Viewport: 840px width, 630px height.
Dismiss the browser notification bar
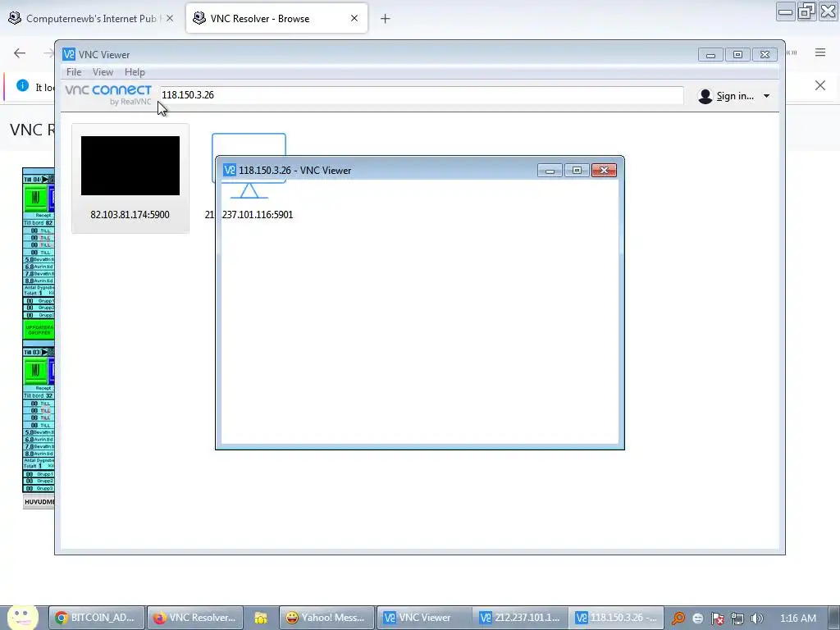pyautogui.click(x=820, y=85)
